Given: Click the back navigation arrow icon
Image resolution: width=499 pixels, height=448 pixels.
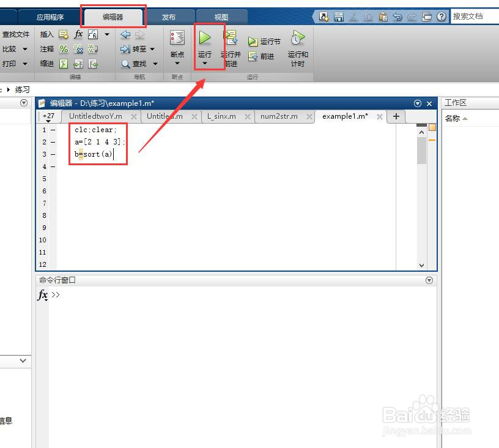Looking at the screenshot, I should point(125,34).
